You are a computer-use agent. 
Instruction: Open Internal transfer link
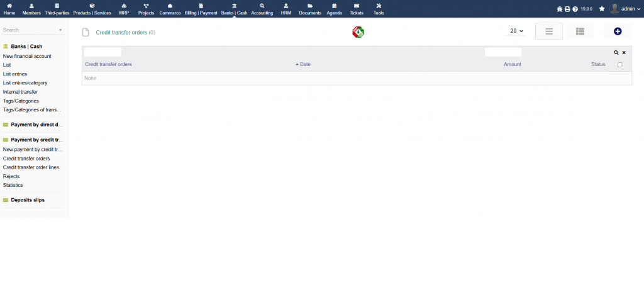(x=20, y=92)
